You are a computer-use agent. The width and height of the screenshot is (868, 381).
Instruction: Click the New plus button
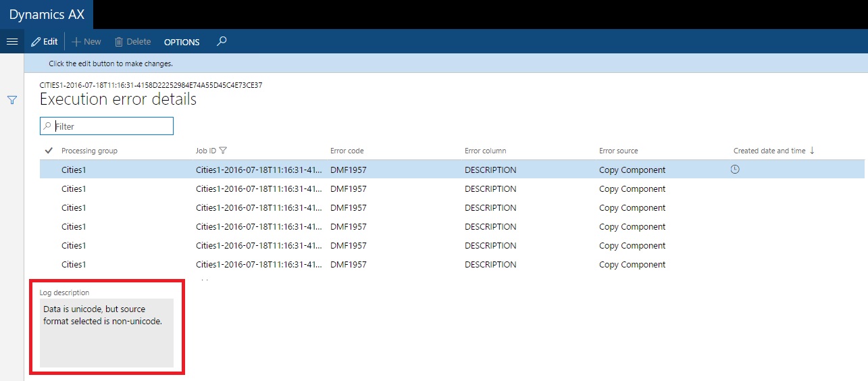[86, 42]
